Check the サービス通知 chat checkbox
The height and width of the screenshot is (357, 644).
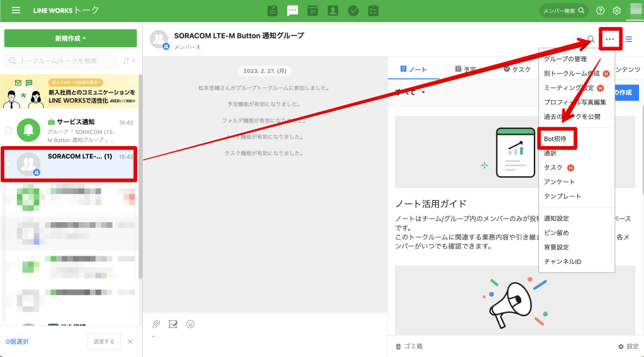(8, 130)
